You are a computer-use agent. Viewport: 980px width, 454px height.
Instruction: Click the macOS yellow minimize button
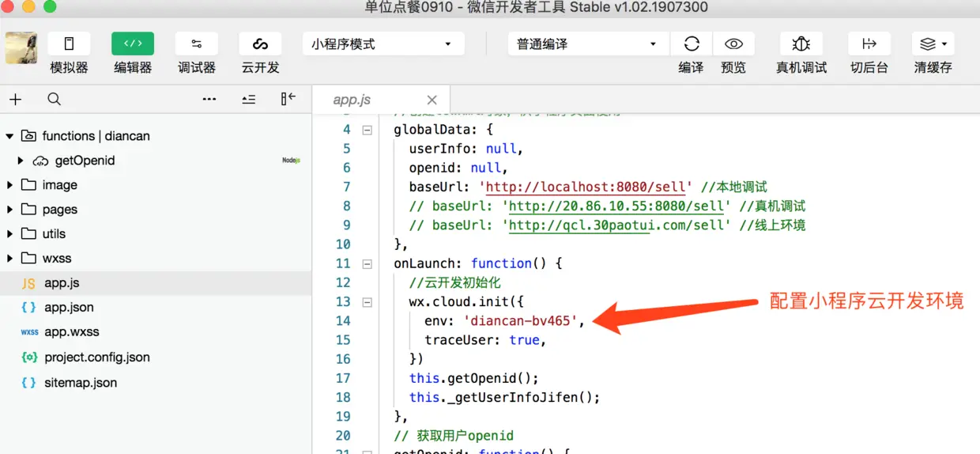pos(29,7)
